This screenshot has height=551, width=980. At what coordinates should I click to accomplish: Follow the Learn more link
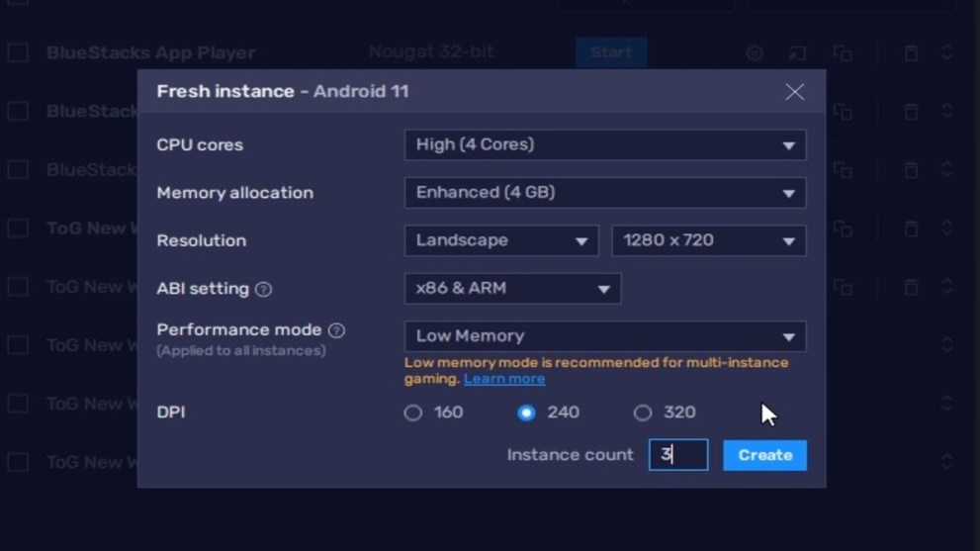click(504, 379)
